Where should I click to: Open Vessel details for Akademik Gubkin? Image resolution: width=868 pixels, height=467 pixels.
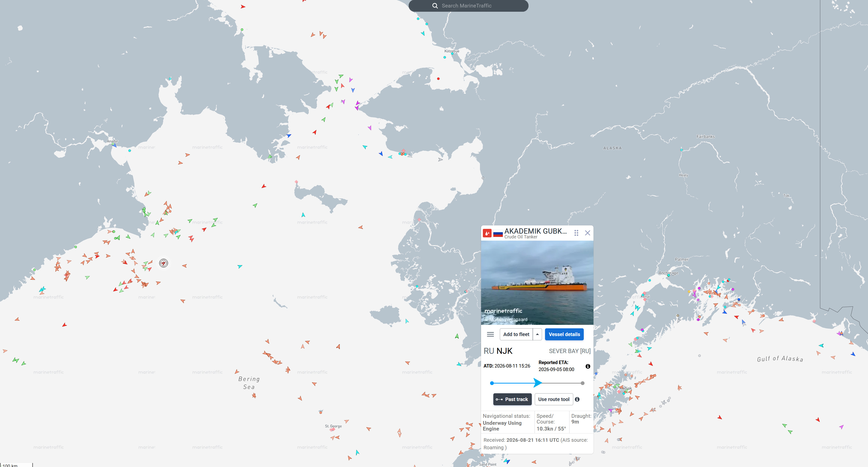pos(564,334)
